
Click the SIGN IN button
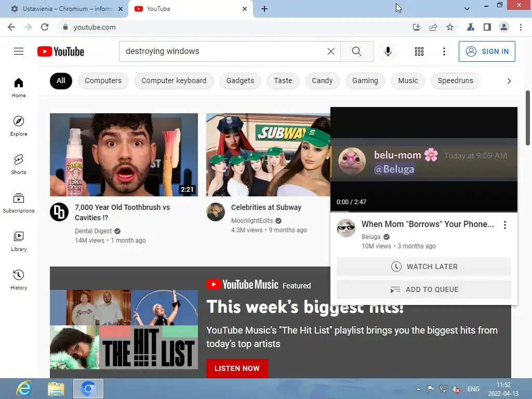pos(487,51)
